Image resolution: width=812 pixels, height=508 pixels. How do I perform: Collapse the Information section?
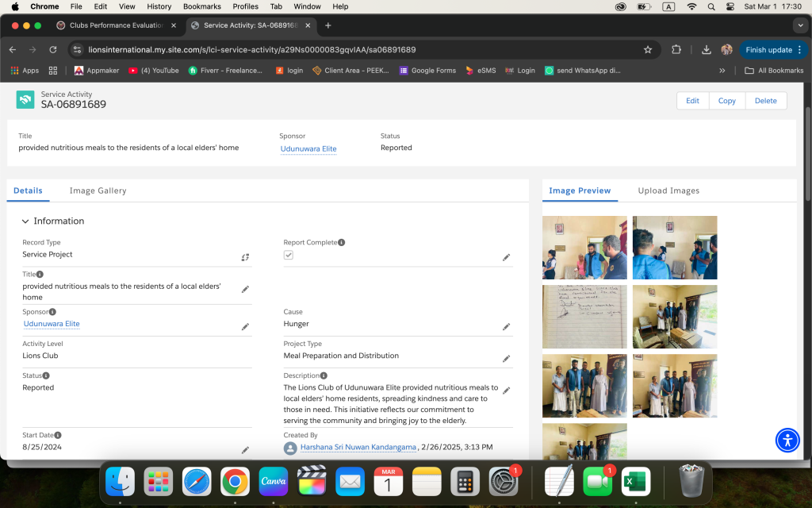click(25, 221)
